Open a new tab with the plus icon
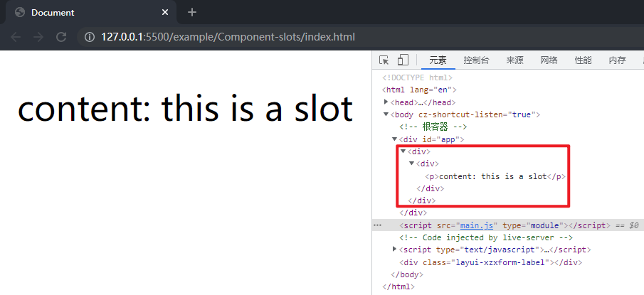Image resolution: width=644 pixels, height=295 pixels. pyautogui.click(x=192, y=12)
